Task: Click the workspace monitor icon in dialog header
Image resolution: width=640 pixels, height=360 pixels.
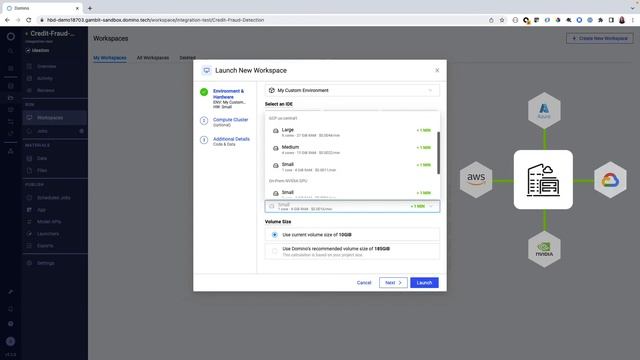Action: pyautogui.click(x=207, y=70)
